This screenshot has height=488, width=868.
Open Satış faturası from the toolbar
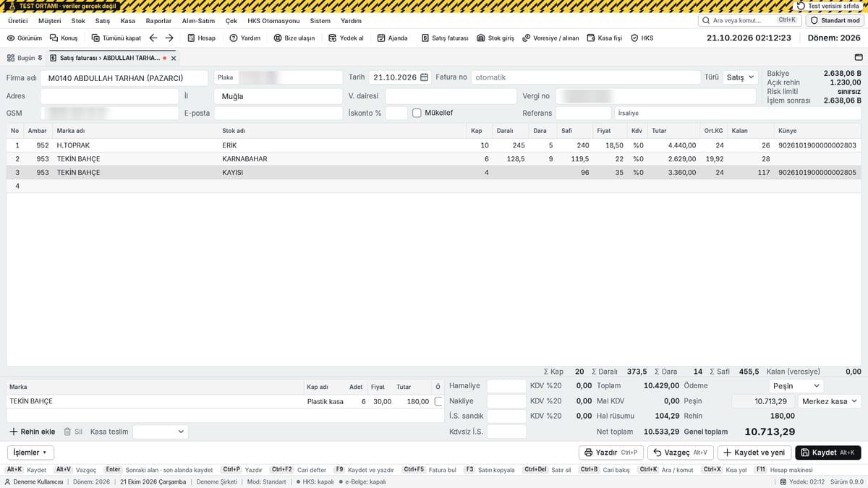tap(445, 38)
